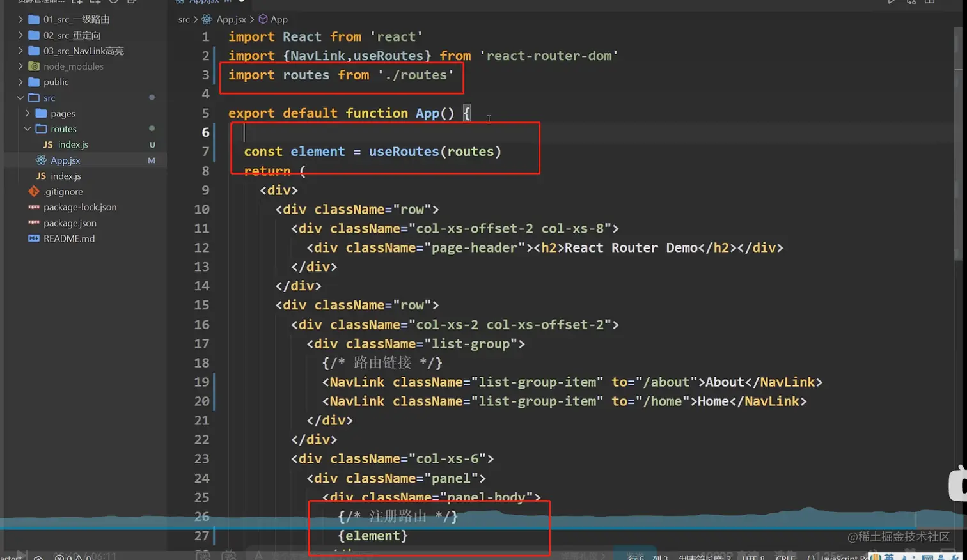
Task: Click the npm icon beside package-lock.json
Action: (x=34, y=207)
